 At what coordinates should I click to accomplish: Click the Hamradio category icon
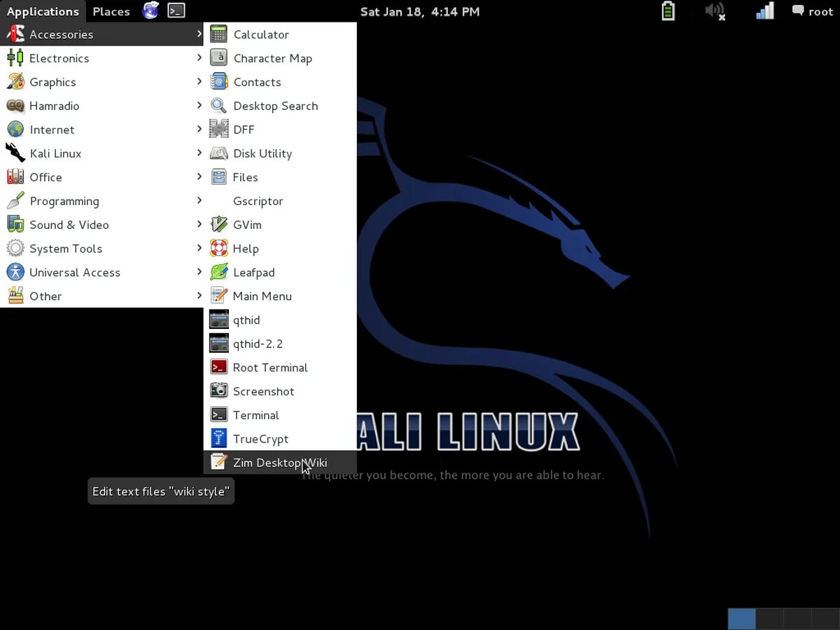tap(15, 106)
